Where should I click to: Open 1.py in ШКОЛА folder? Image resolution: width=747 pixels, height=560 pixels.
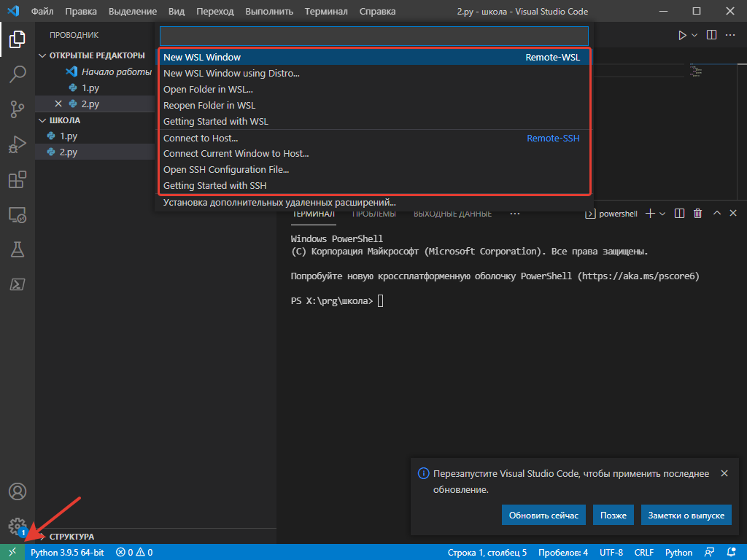click(68, 136)
